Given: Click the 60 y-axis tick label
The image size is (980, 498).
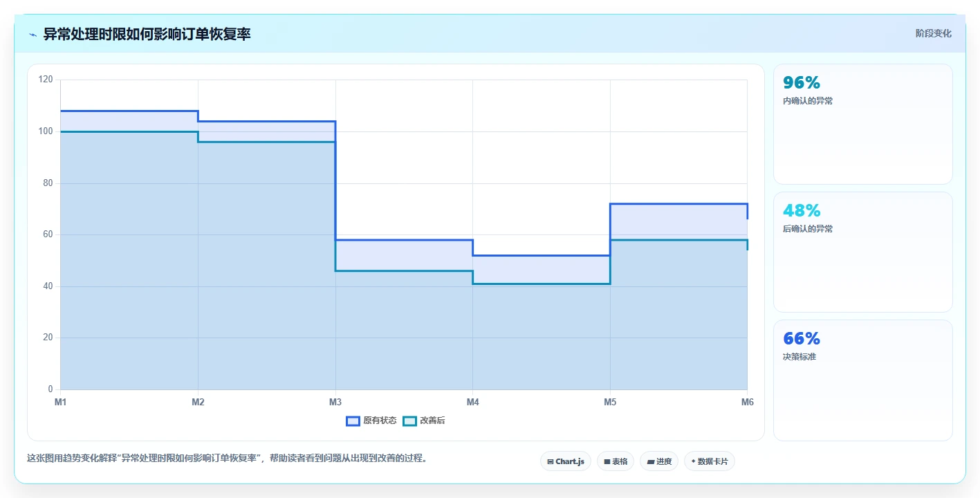Looking at the screenshot, I should tap(48, 234).
